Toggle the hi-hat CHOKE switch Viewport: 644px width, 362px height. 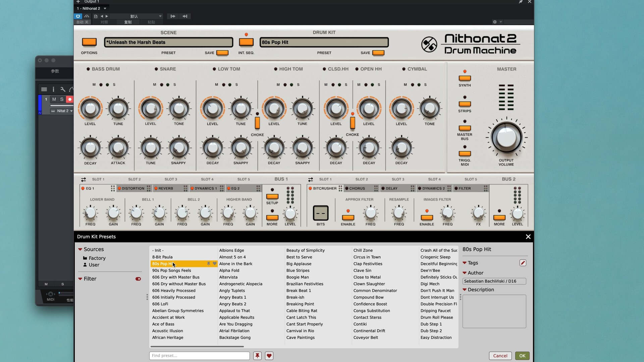pyautogui.click(x=353, y=123)
